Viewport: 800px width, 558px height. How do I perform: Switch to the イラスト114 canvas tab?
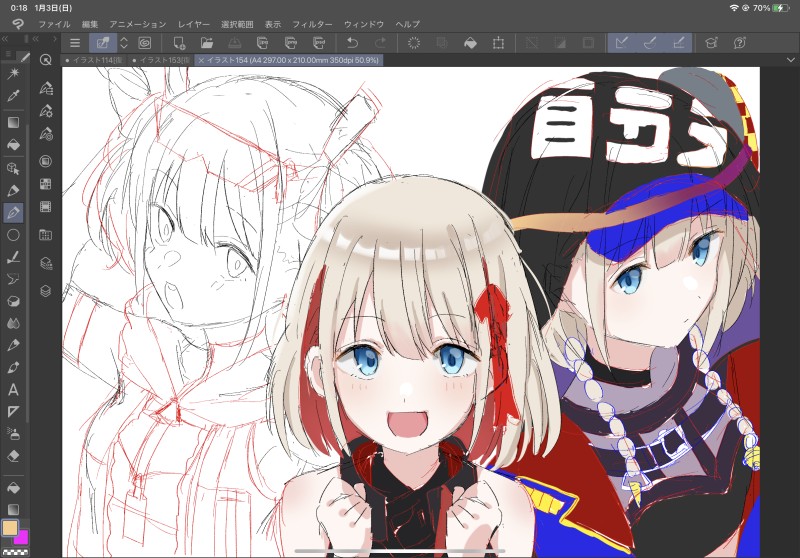94,60
